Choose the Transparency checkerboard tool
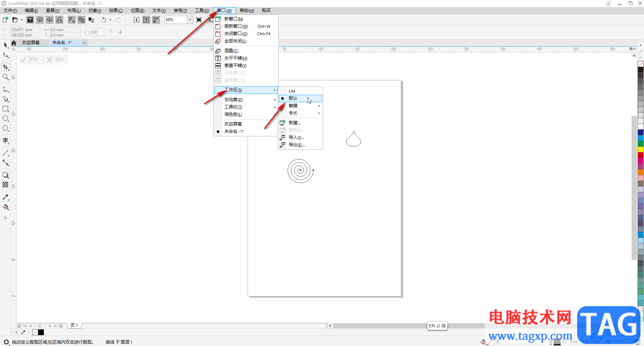This screenshot has width=644, height=346. tap(5, 185)
